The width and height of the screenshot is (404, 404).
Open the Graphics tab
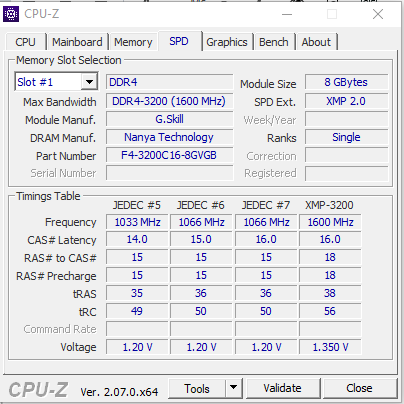click(227, 42)
